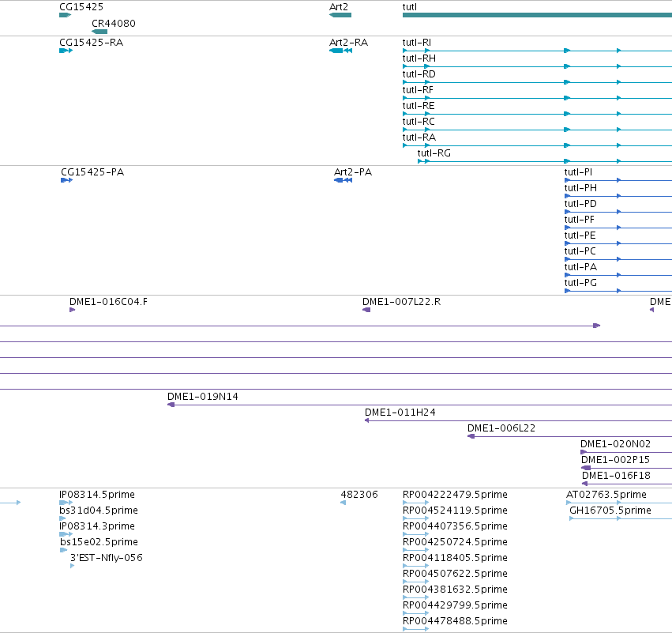
Task: Select Art2-PA protein label
Action: (x=353, y=172)
